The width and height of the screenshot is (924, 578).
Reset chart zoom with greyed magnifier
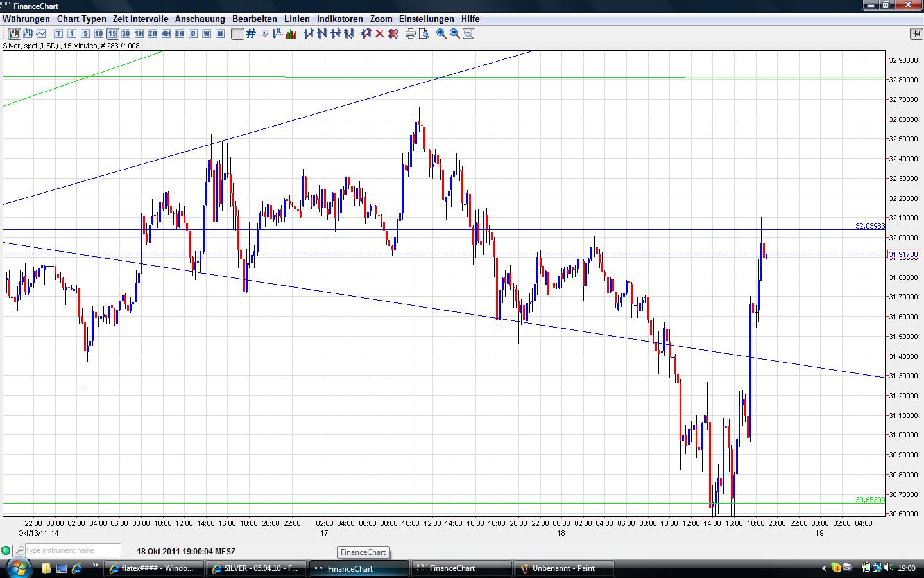coord(468,33)
